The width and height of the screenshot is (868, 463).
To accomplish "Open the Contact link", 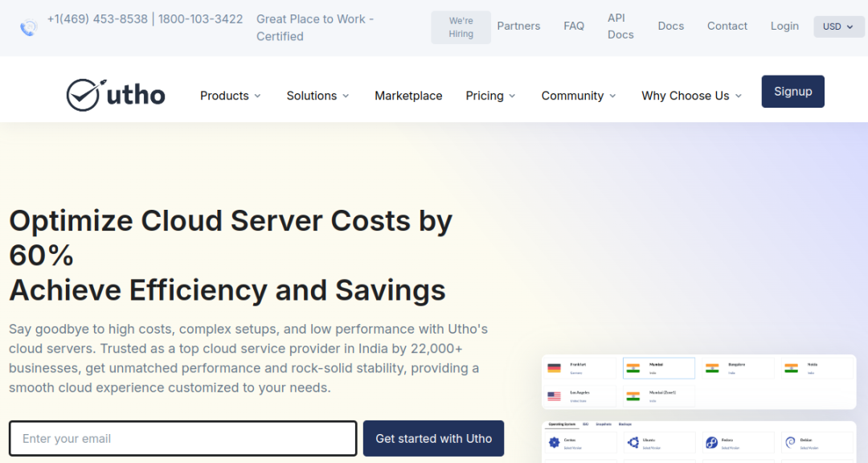I will click(x=727, y=26).
